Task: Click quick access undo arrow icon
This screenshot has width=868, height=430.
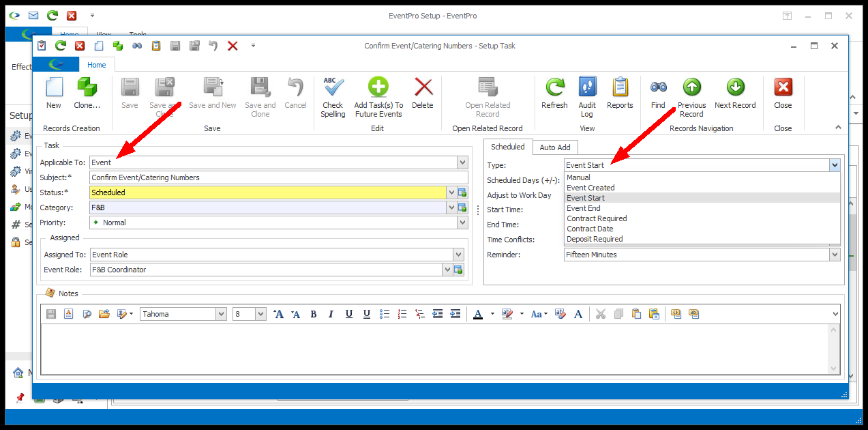Action: [213, 46]
